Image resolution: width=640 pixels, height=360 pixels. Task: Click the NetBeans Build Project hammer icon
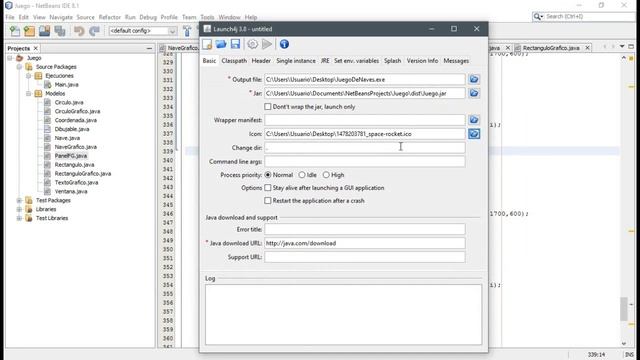point(187,31)
